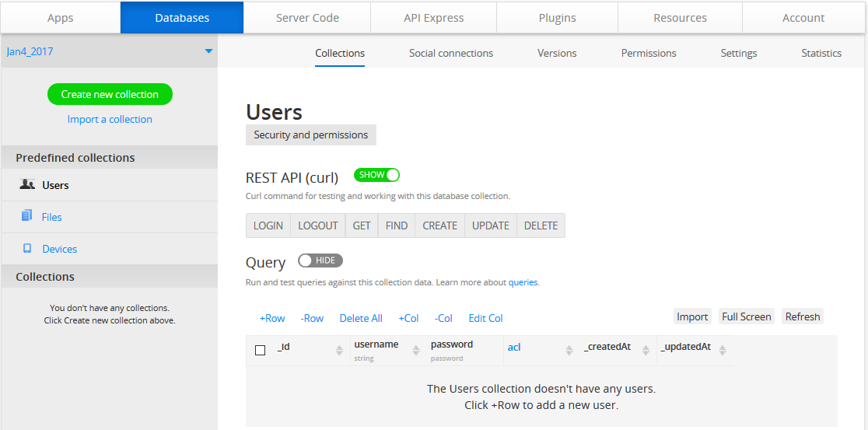
Task: Click Create new collection button
Action: pos(110,94)
